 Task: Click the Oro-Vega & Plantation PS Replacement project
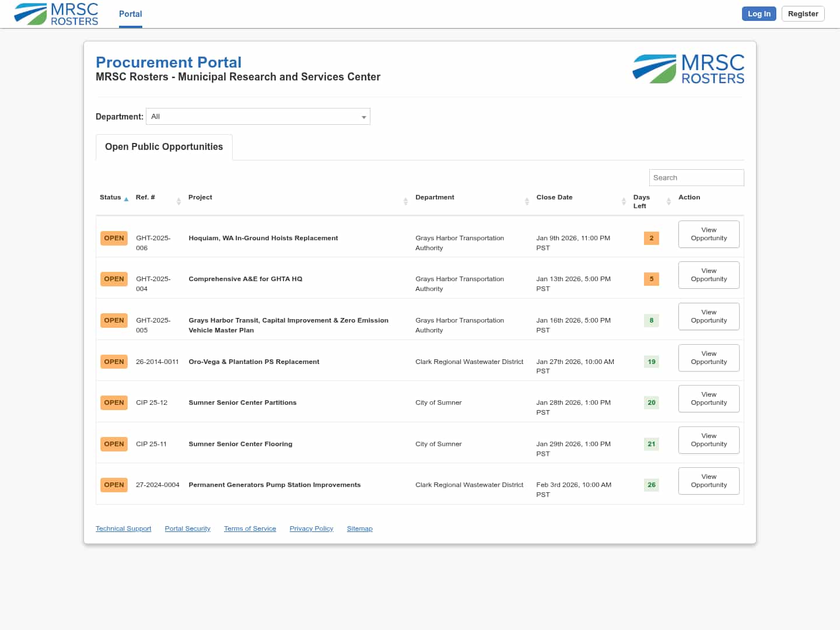[254, 362]
